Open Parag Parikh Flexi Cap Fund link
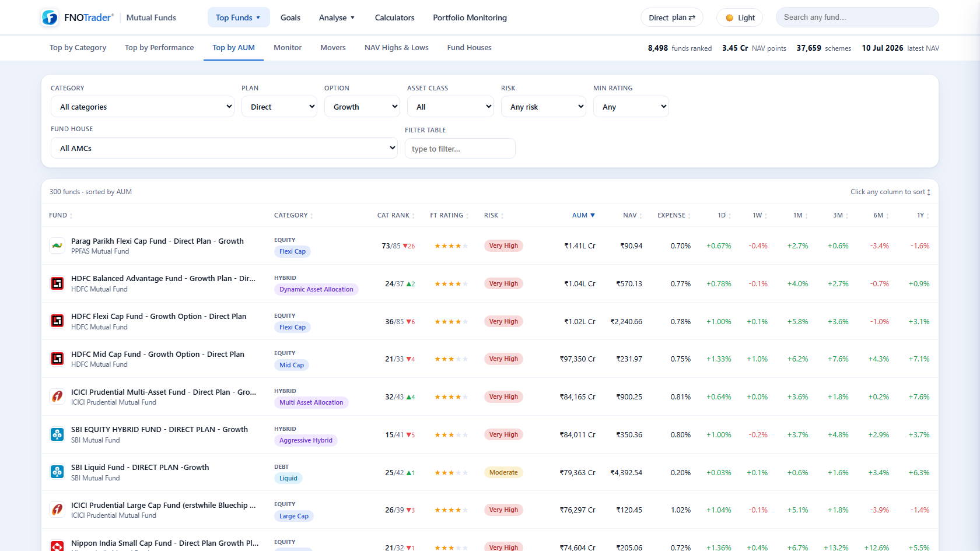Viewport: 980px width, 551px height. click(x=157, y=241)
